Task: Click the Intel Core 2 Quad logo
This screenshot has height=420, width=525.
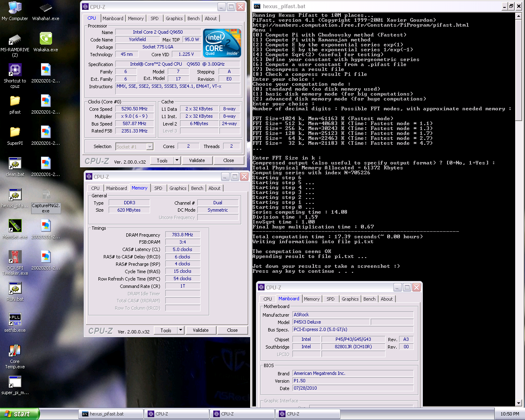Action: (x=222, y=43)
